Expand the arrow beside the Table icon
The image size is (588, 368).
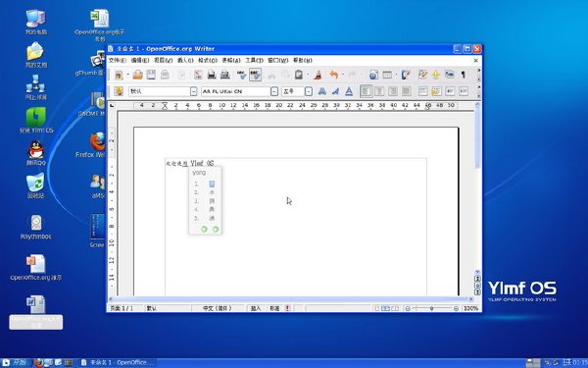pos(396,75)
